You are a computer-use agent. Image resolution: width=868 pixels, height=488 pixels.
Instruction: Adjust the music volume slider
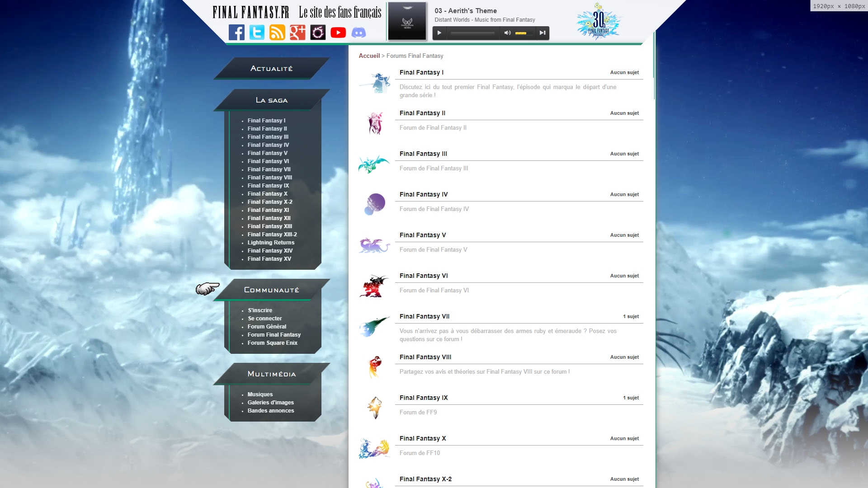click(x=524, y=33)
